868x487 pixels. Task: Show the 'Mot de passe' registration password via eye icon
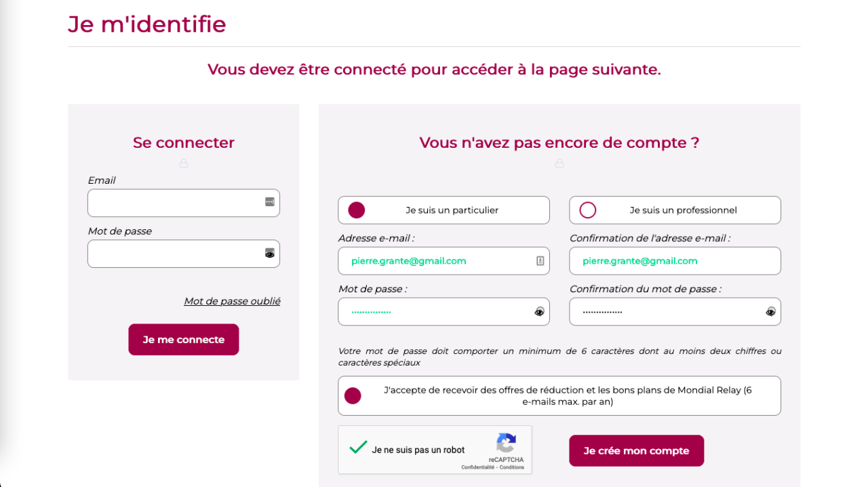[x=538, y=311]
